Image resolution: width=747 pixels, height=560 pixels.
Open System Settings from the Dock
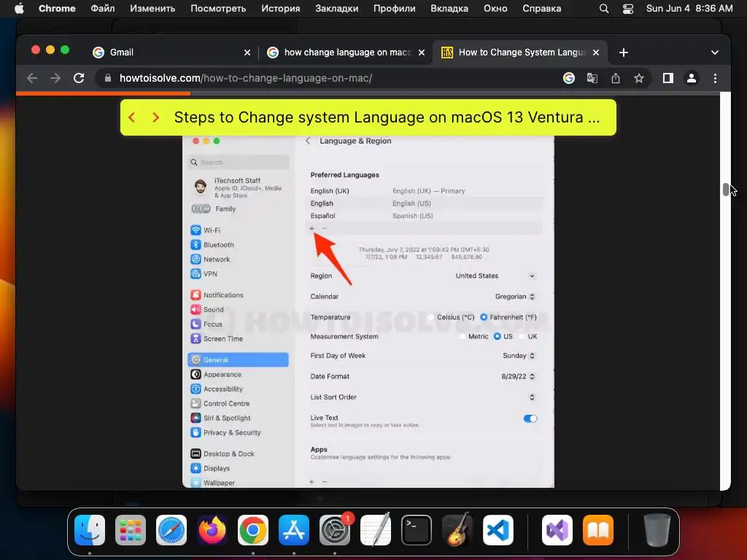pyautogui.click(x=335, y=530)
